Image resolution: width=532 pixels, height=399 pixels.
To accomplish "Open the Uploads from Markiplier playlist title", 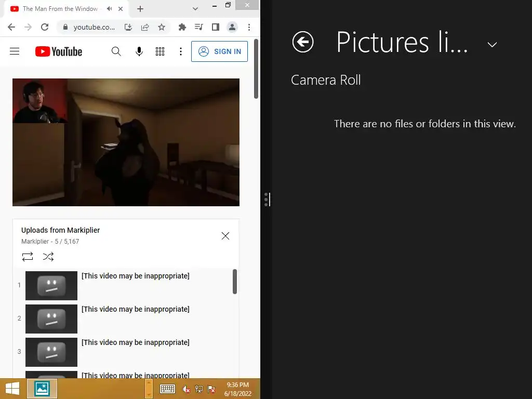I will 60,230.
